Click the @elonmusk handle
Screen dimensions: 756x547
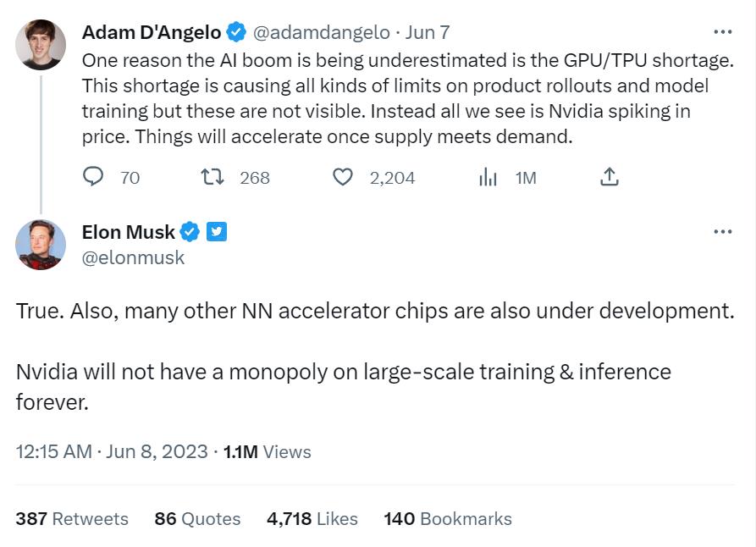pos(133,257)
